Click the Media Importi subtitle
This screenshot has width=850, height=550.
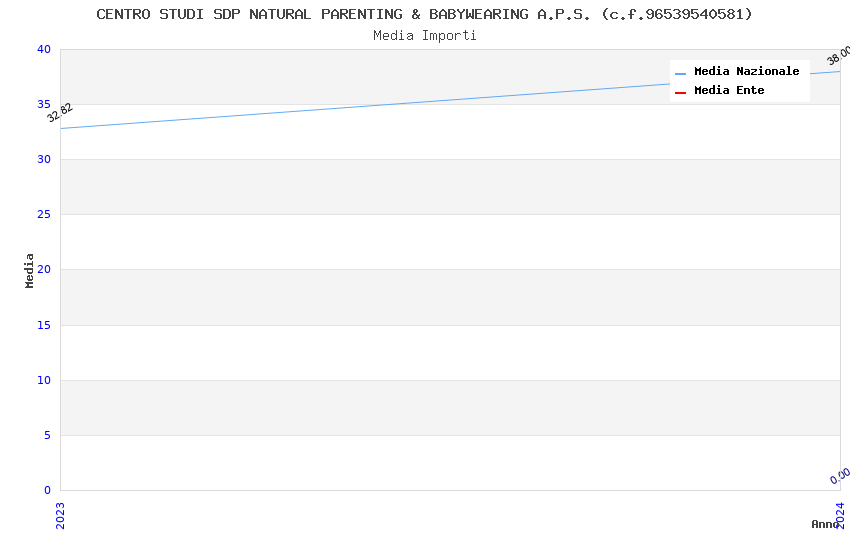click(x=424, y=35)
